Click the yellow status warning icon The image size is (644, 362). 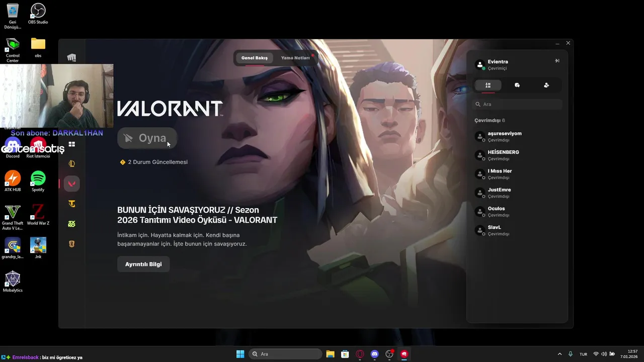tap(122, 162)
